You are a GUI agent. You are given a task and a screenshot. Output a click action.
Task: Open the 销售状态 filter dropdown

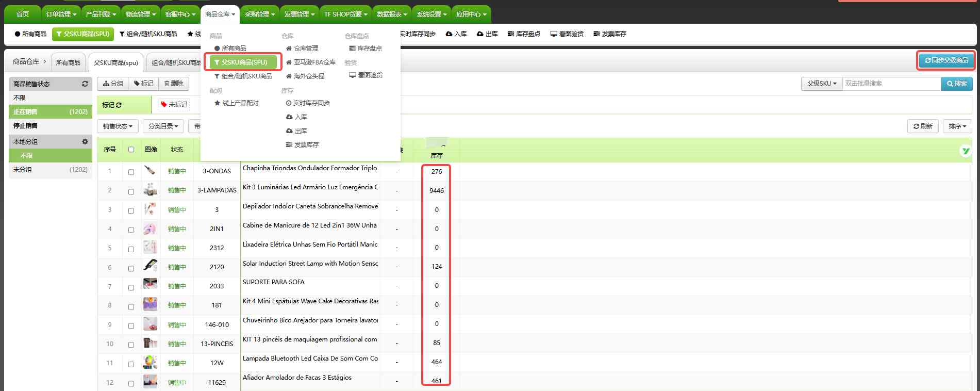click(118, 126)
